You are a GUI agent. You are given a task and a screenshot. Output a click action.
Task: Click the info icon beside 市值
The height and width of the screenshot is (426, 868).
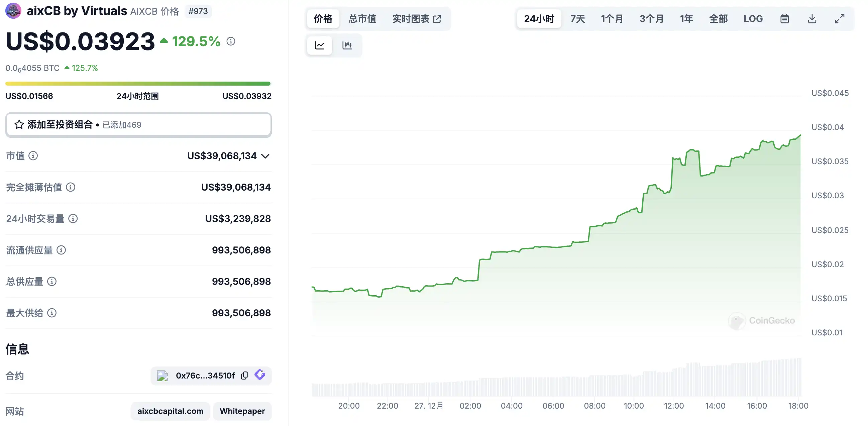pyautogui.click(x=33, y=156)
